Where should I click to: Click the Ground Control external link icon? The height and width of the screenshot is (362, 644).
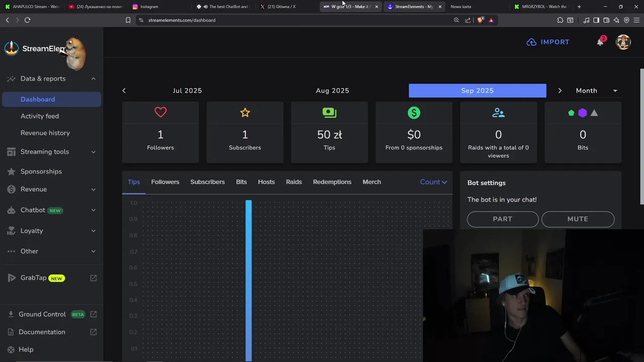[x=94, y=314]
